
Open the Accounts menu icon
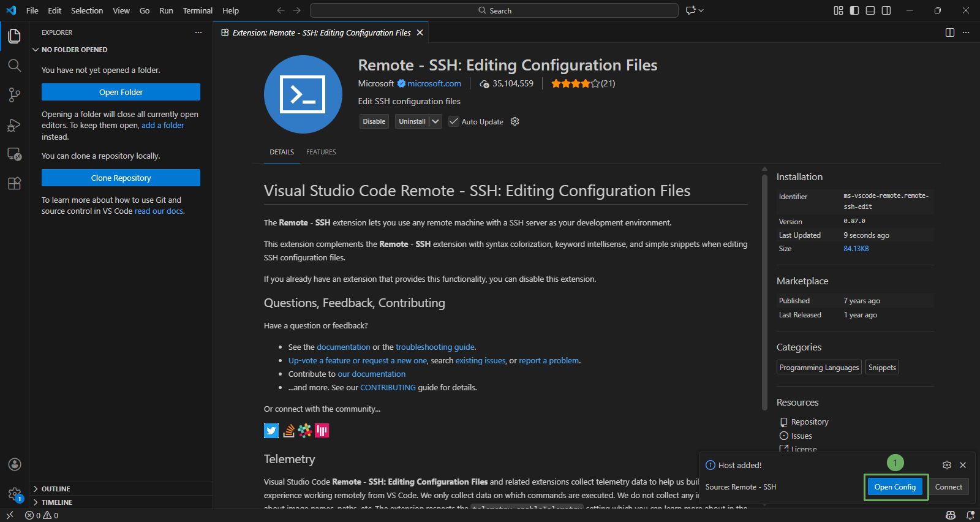15,464
